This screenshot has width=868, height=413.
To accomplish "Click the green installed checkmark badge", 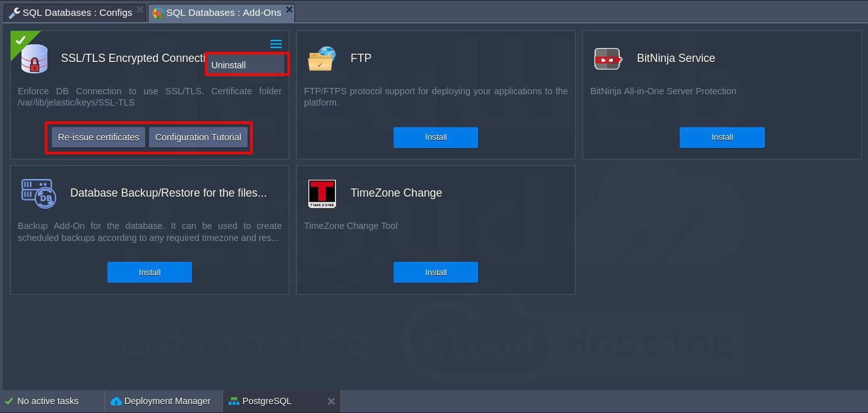I will click(20, 40).
